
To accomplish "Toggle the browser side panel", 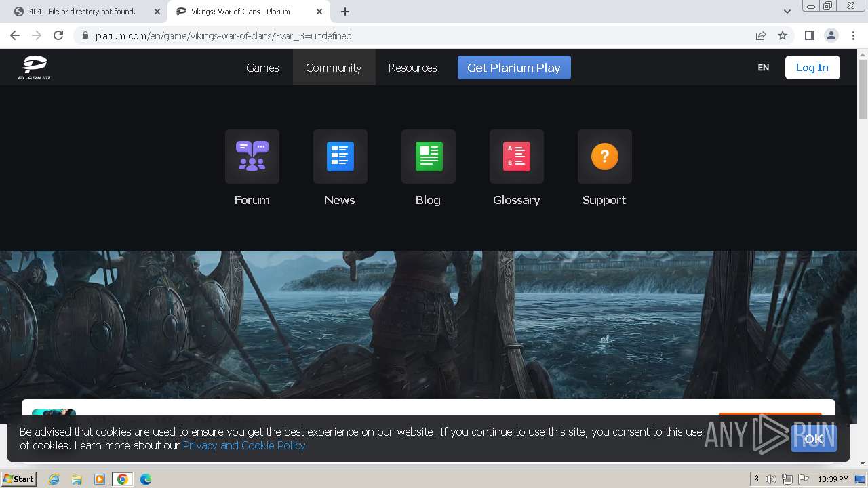I will (x=809, y=35).
